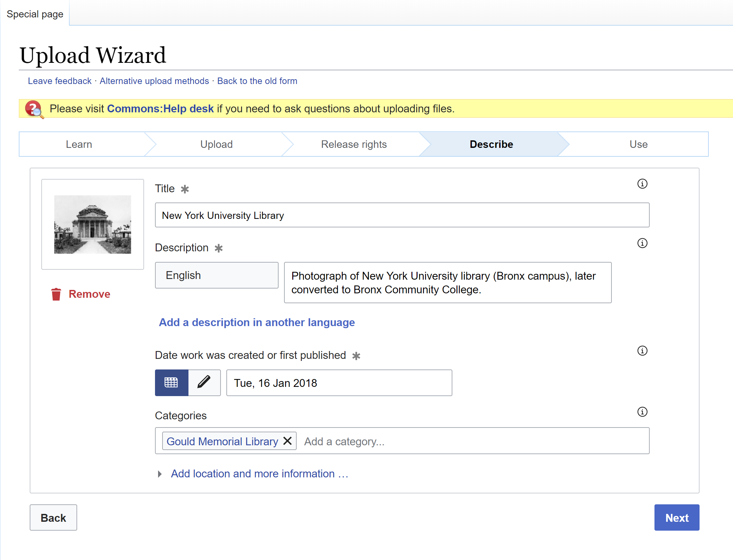The height and width of the screenshot is (560, 733).
Task: Click Back to the old form link
Action: coord(257,81)
